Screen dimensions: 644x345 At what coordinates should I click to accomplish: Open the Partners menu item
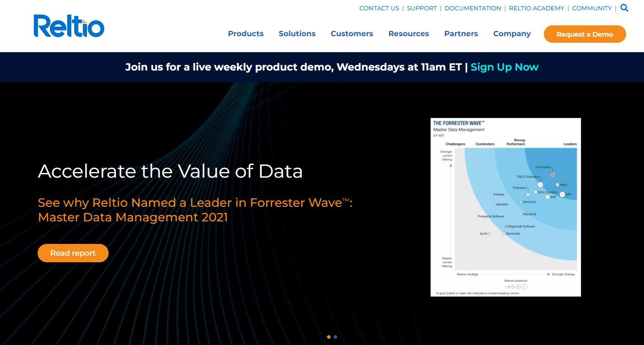pos(461,34)
